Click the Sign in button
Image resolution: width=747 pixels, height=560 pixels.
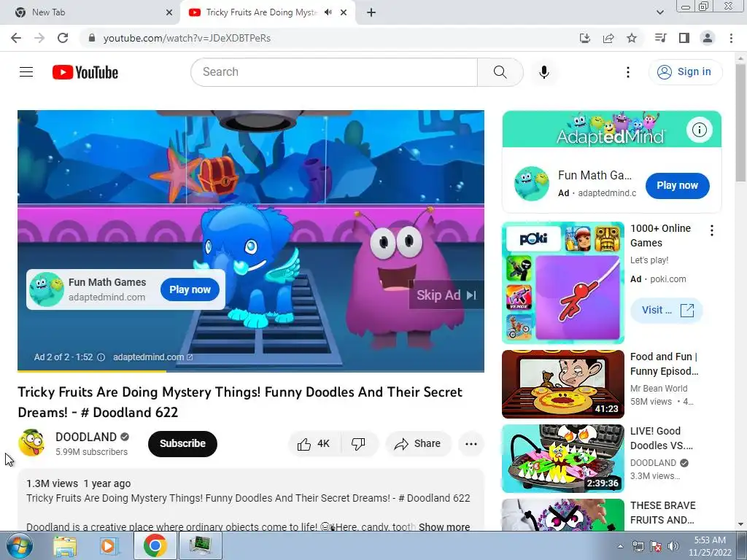685,72
